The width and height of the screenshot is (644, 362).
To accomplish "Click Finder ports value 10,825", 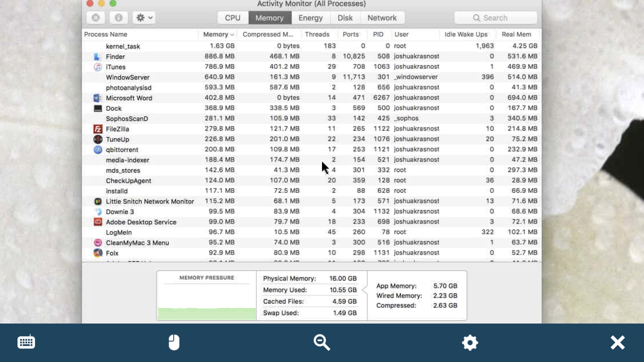I will pyautogui.click(x=354, y=56).
